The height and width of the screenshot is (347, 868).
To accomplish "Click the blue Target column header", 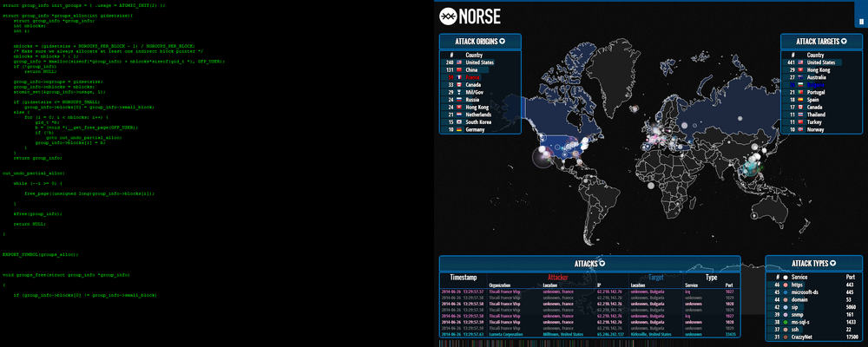I will [655, 278].
